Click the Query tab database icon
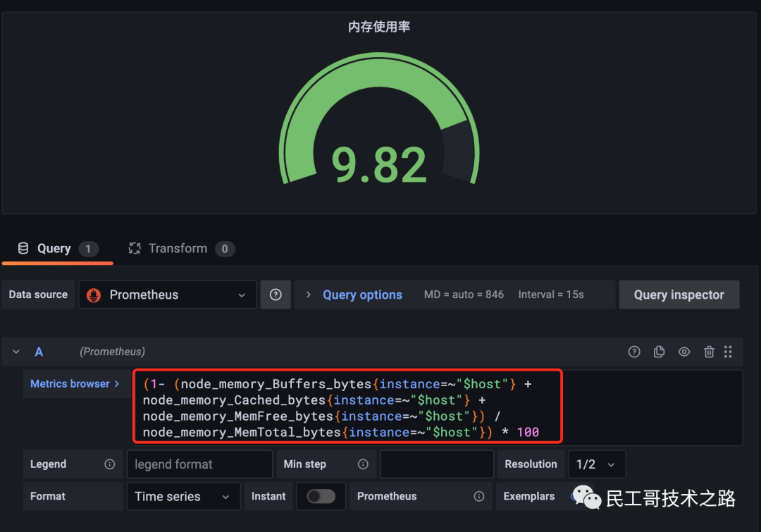This screenshot has width=761, height=532. [23, 249]
